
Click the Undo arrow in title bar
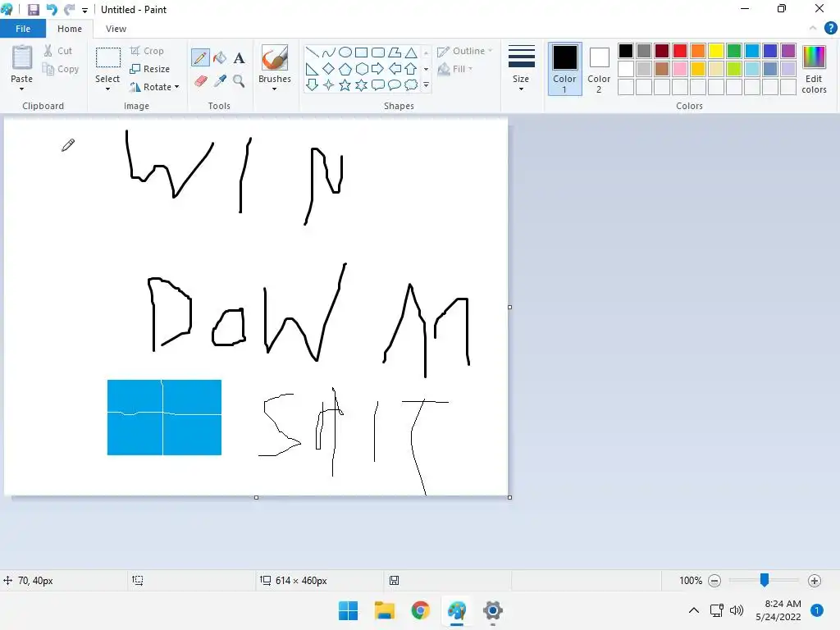(52, 10)
